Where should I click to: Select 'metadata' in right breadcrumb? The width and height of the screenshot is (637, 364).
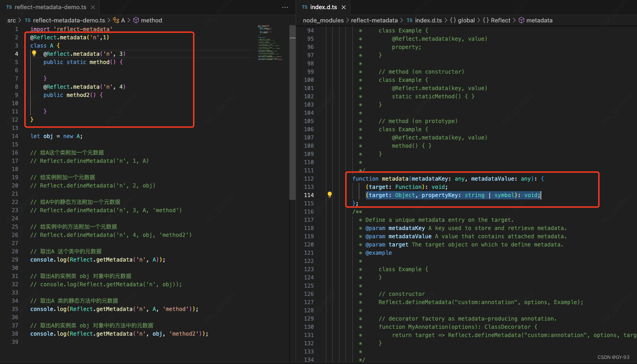(539, 20)
